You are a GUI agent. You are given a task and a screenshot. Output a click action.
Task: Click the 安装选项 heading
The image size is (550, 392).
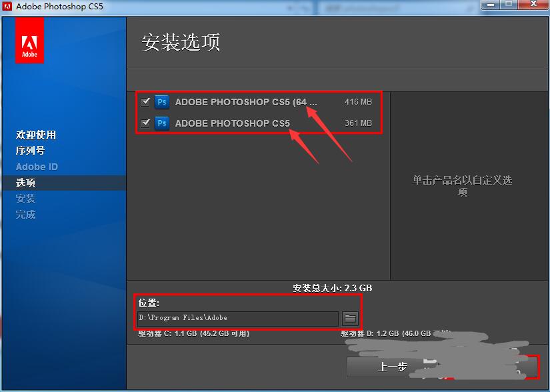point(181,43)
